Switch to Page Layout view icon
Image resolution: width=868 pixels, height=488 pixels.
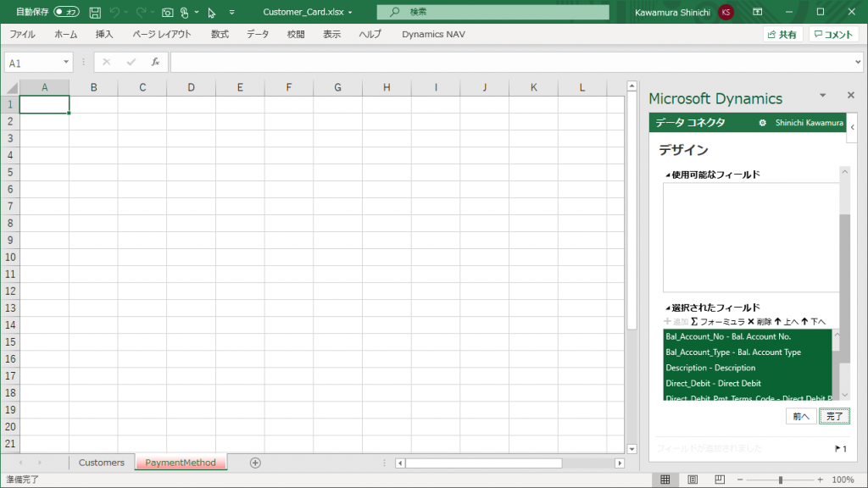692,480
